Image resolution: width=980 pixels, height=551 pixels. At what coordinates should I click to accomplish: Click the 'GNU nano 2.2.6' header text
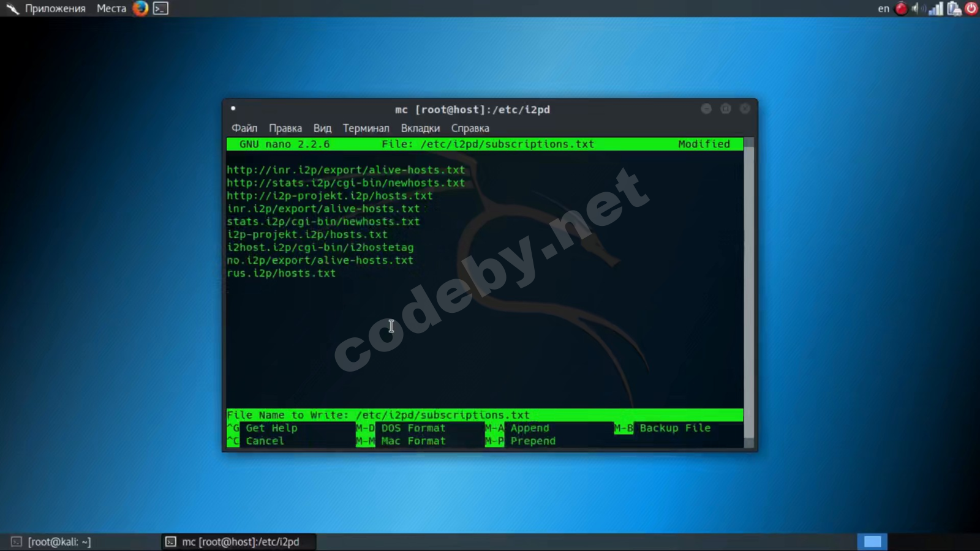[x=284, y=144]
